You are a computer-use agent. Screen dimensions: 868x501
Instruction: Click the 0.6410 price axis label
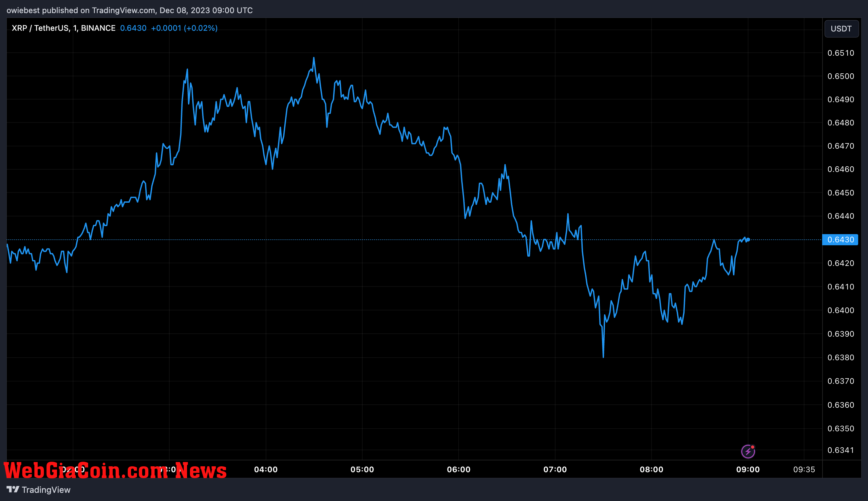840,287
